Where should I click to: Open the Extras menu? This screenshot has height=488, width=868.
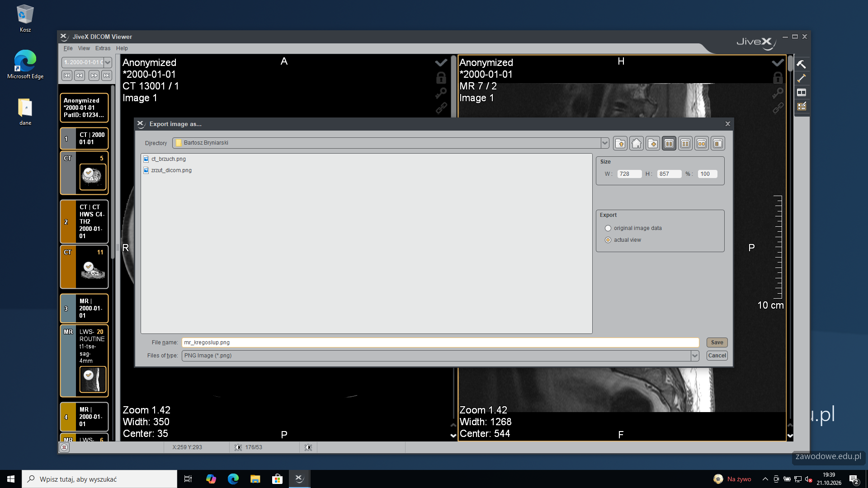(x=103, y=48)
